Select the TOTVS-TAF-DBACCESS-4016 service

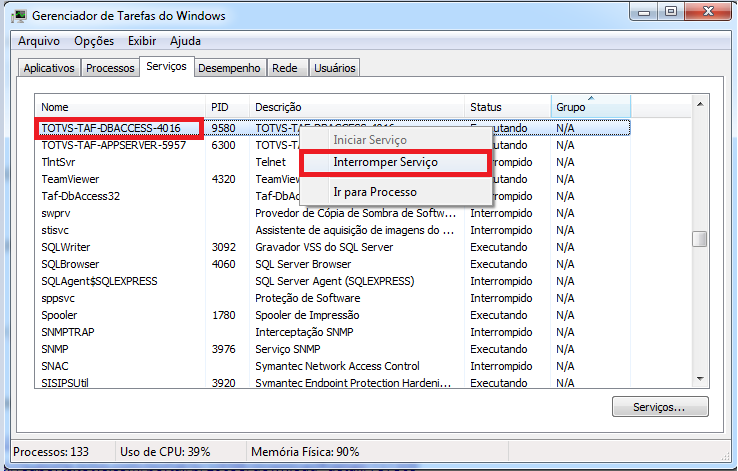[111, 128]
